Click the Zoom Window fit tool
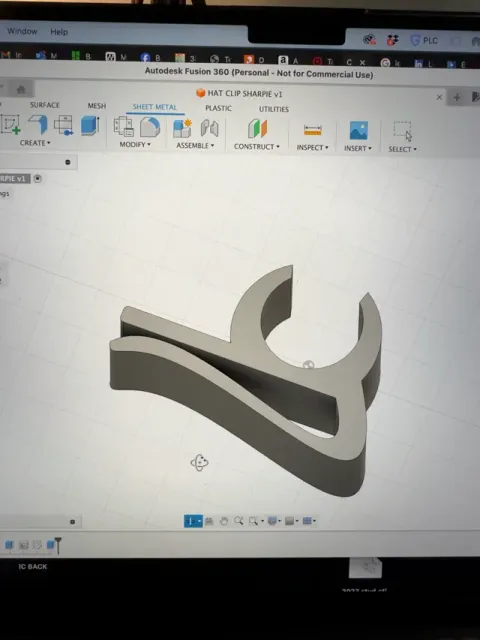 [x=253, y=521]
